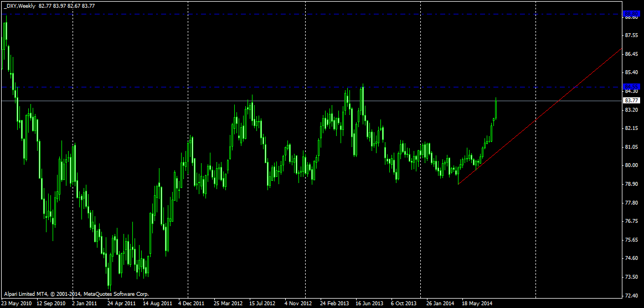Click the 82.15 price axis label
Viewport: 644px width, 308px height.
tap(631, 128)
